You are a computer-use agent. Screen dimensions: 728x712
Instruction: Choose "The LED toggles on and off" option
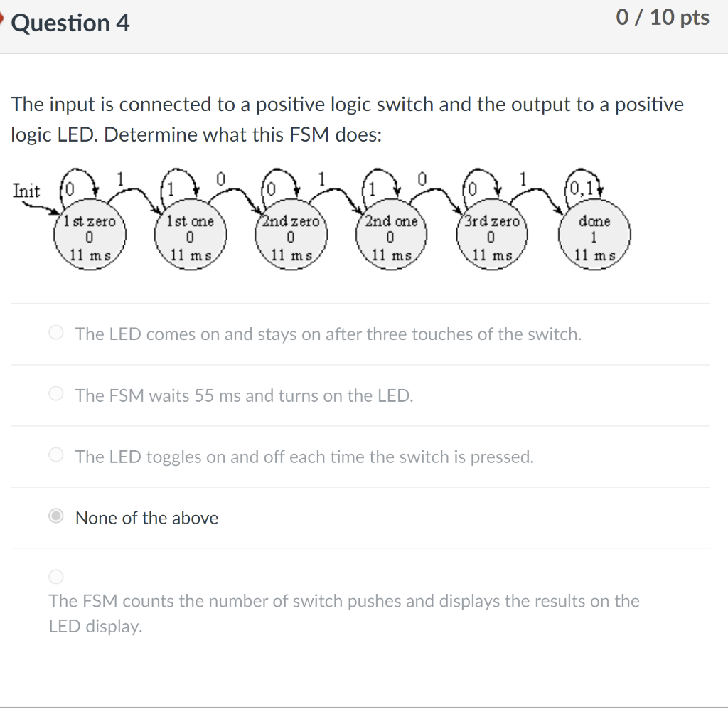(x=55, y=455)
